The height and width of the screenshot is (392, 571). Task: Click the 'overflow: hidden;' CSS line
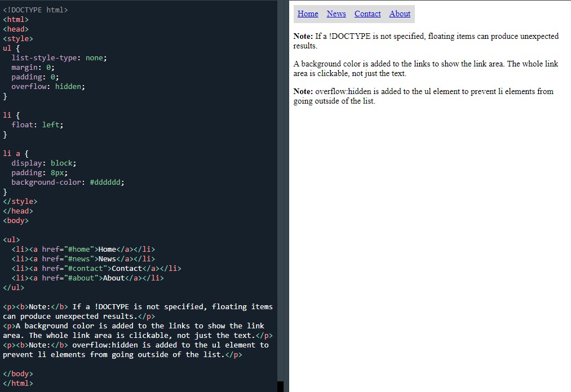[x=48, y=87]
